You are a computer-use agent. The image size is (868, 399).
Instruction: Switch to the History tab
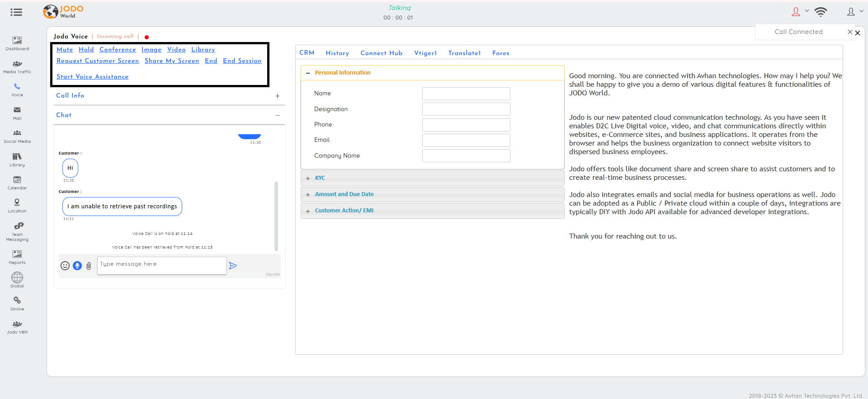pyautogui.click(x=337, y=53)
